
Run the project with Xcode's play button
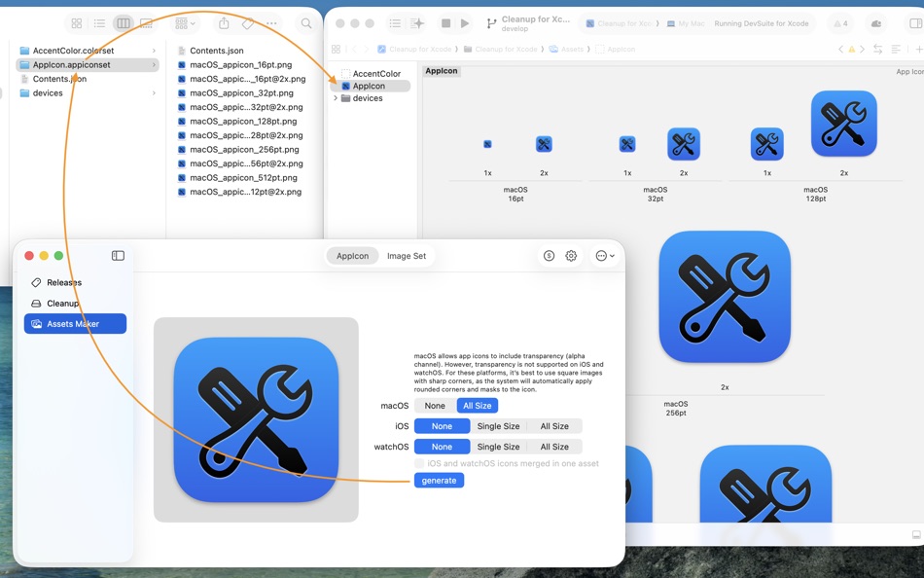tap(464, 23)
